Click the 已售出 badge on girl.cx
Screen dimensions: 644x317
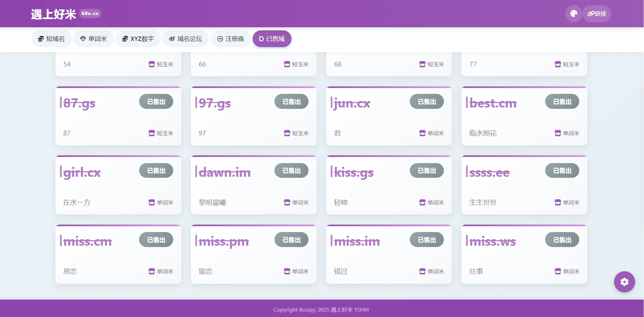click(x=156, y=171)
